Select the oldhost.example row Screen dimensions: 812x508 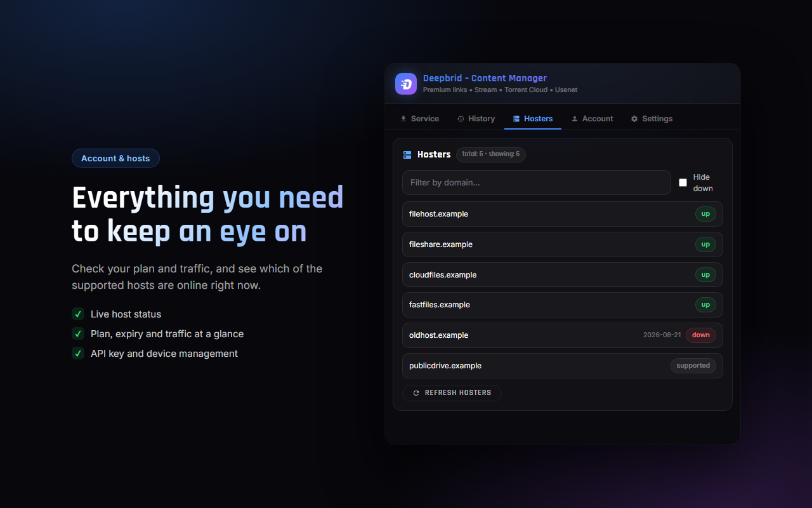tap(563, 335)
